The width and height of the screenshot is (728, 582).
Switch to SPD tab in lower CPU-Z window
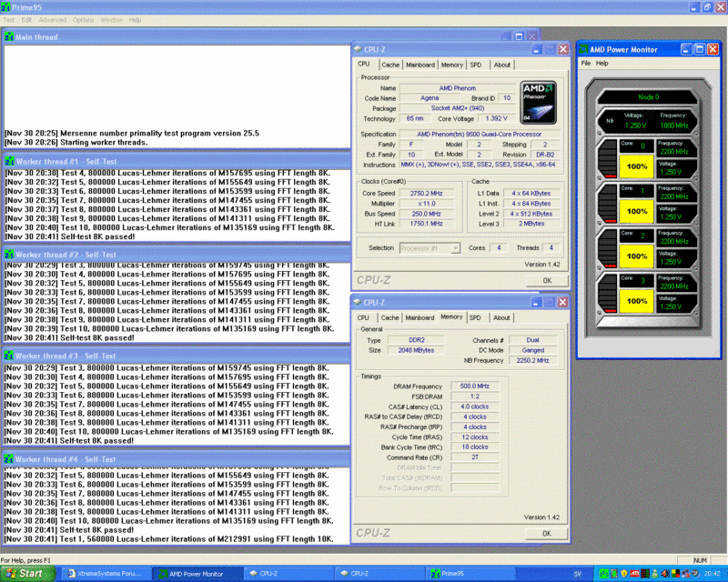(x=475, y=317)
